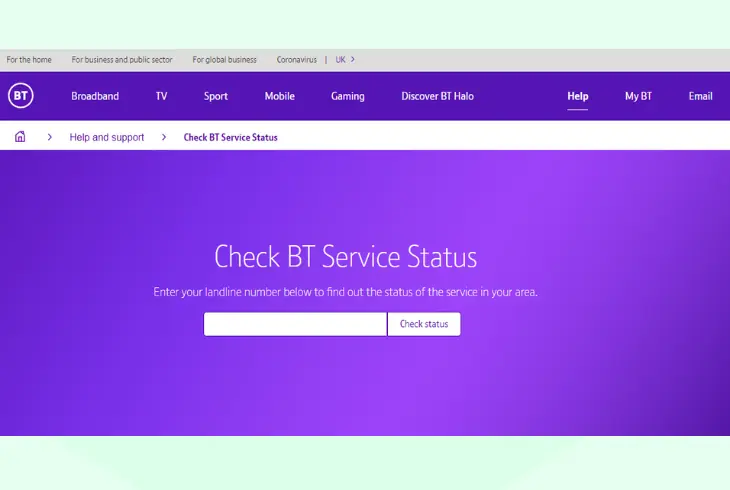Open the Coronavirus link
Viewport: 730px width, 490px height.
tap(297, 60)
